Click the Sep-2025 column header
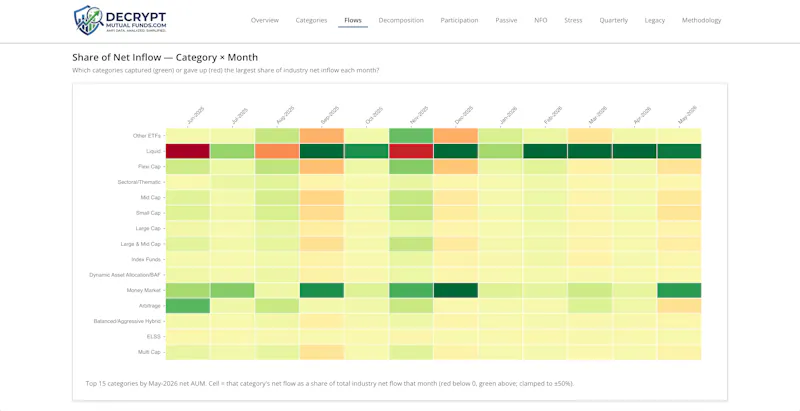The height and width of the screenshot is (411, 800). [330, 116]
